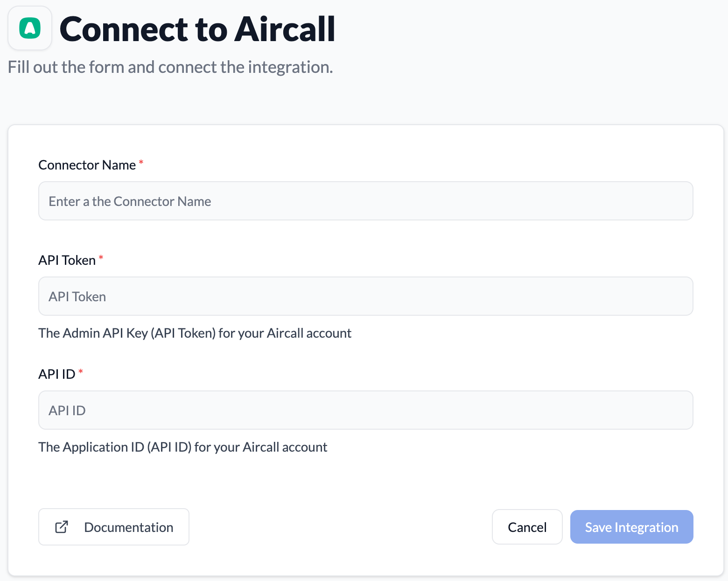728x581 pixels.
Task: Click the green Aircall logo icon
Action: [x=30, y=28]
